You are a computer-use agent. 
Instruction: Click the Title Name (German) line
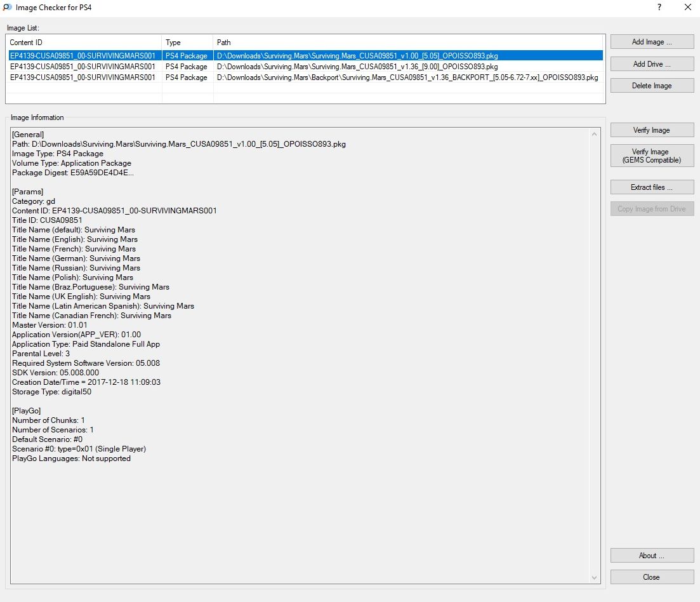click(76, 258)
